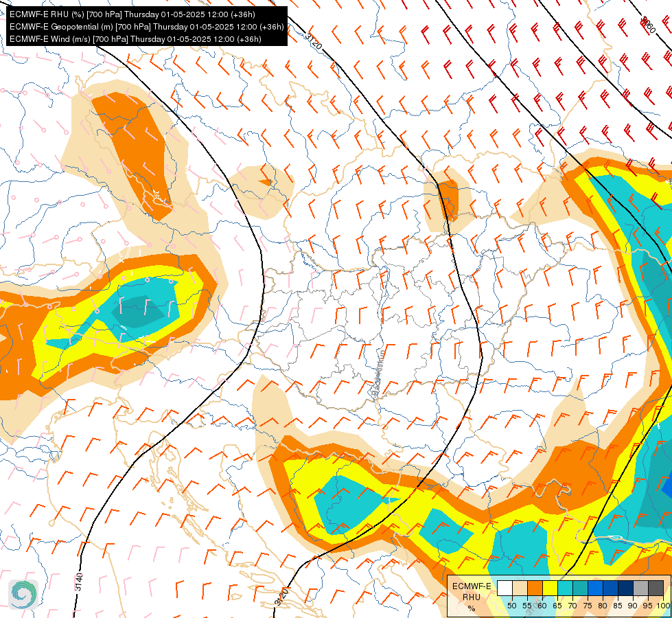
Task: Click the legend tick value 100
Action: (x=664, y=606)
